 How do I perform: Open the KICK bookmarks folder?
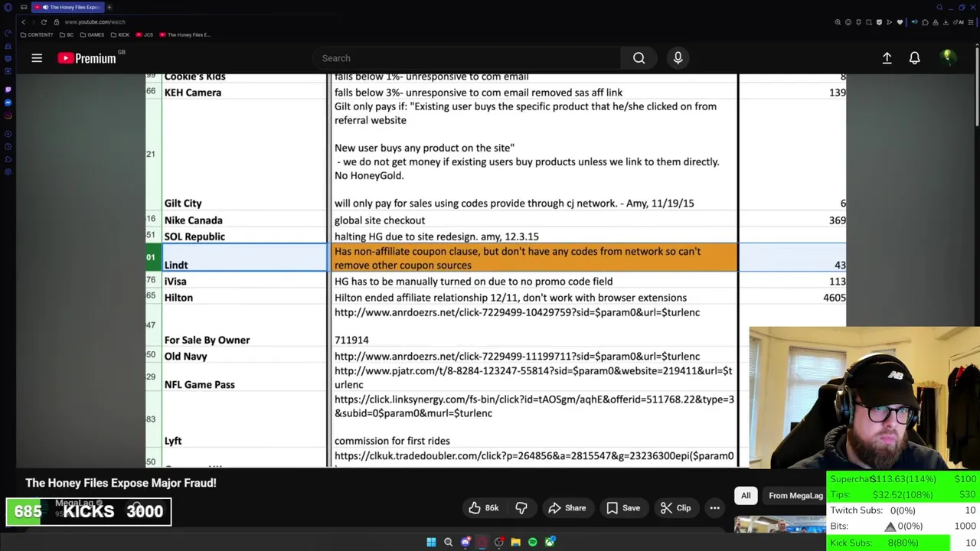(x=119, y=34)
